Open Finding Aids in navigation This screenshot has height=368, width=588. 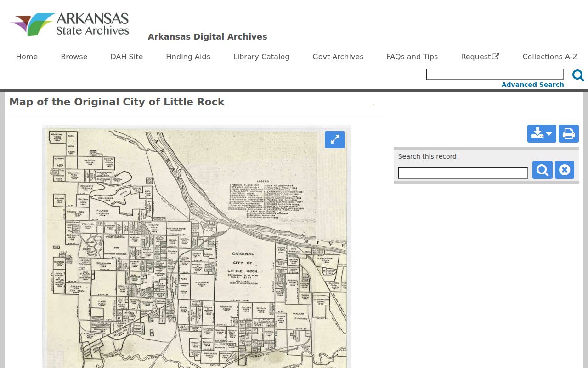click(x=188, y=57)
